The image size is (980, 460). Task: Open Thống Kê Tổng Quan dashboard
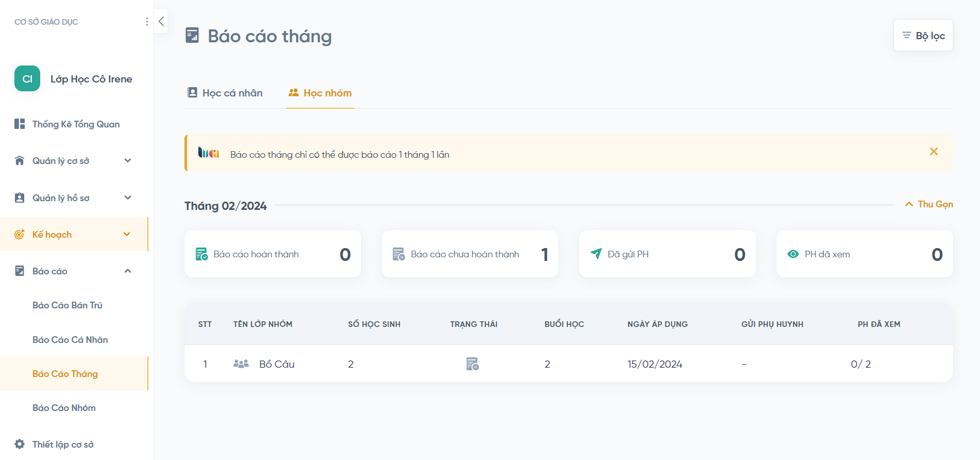coord(76,124)
